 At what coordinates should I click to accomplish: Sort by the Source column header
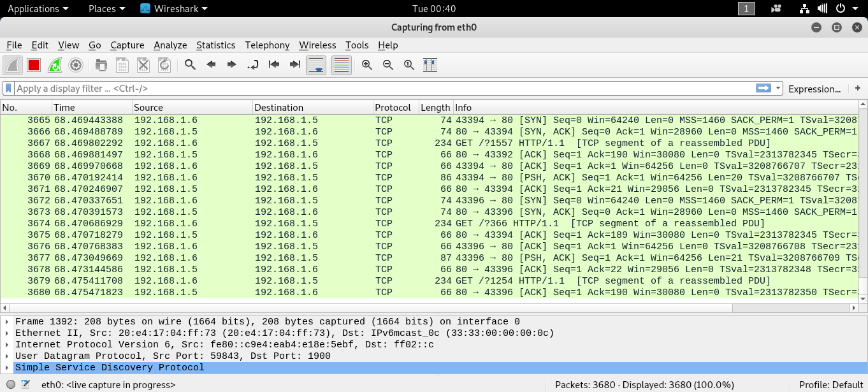[192, 108]
